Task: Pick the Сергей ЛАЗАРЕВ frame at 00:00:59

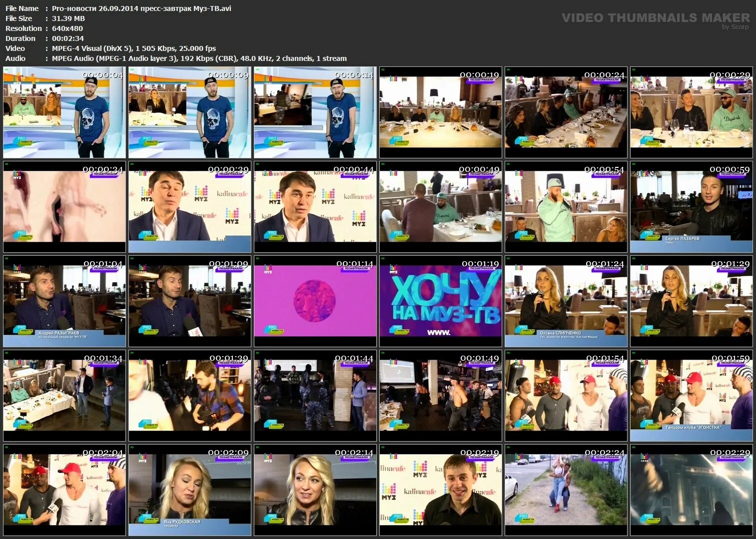Action: (x=692, y=207)
